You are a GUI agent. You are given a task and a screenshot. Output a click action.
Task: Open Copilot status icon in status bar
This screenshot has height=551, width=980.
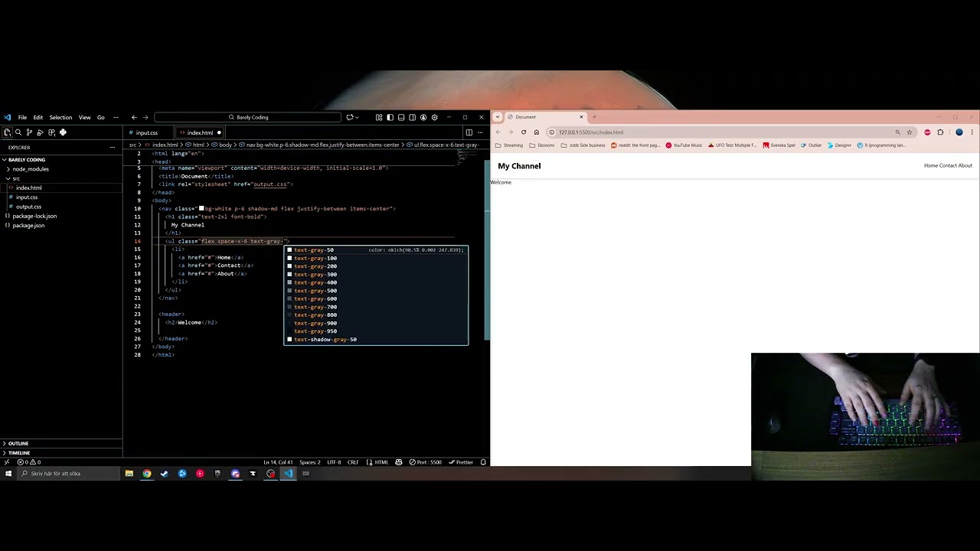pos(400,462)
